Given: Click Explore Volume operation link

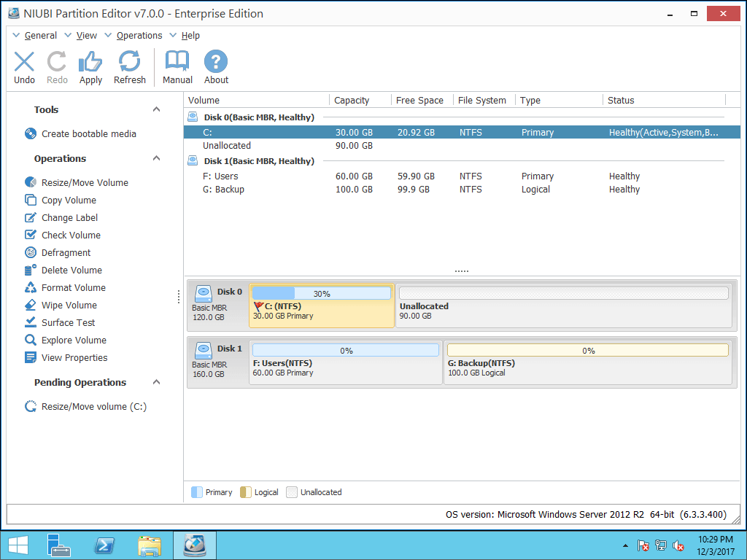Looking at the screenshot, I should point(74,340).
